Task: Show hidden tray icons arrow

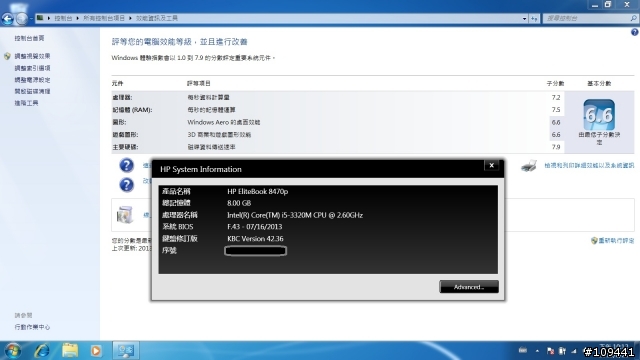Action: tap(537, 351)
